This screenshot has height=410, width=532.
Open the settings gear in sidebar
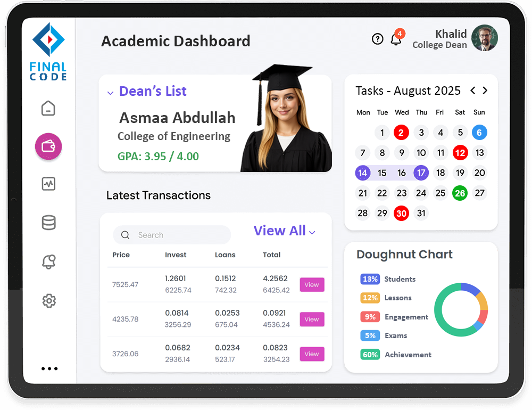click(x=48, y=301)
